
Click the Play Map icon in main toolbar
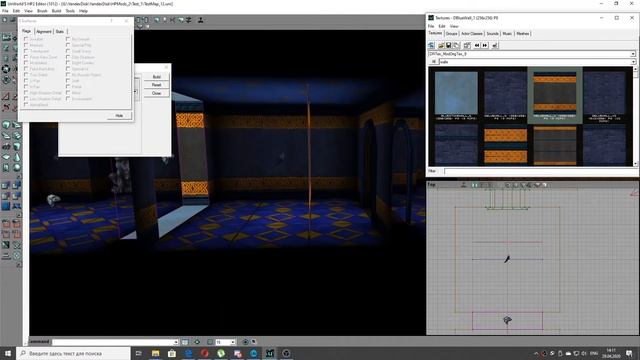200,20
